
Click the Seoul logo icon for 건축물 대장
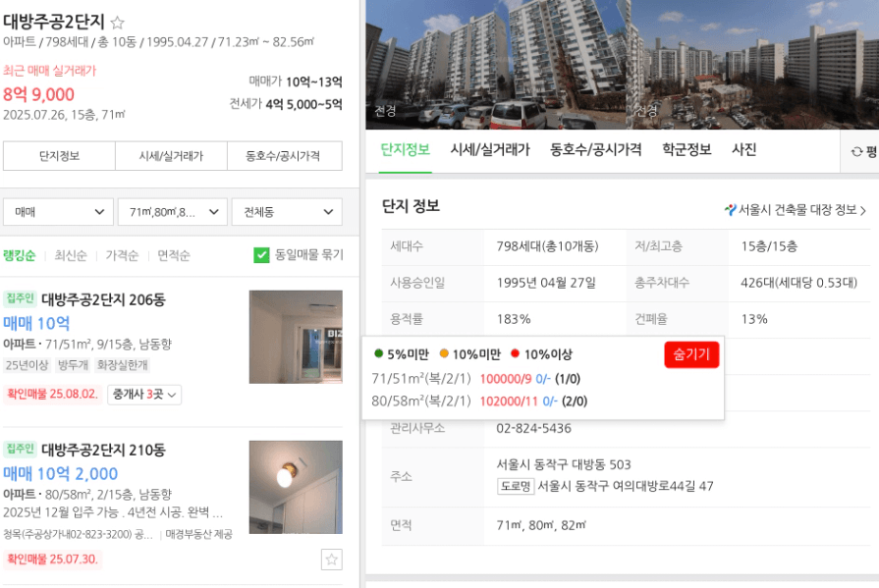point(730,210)
